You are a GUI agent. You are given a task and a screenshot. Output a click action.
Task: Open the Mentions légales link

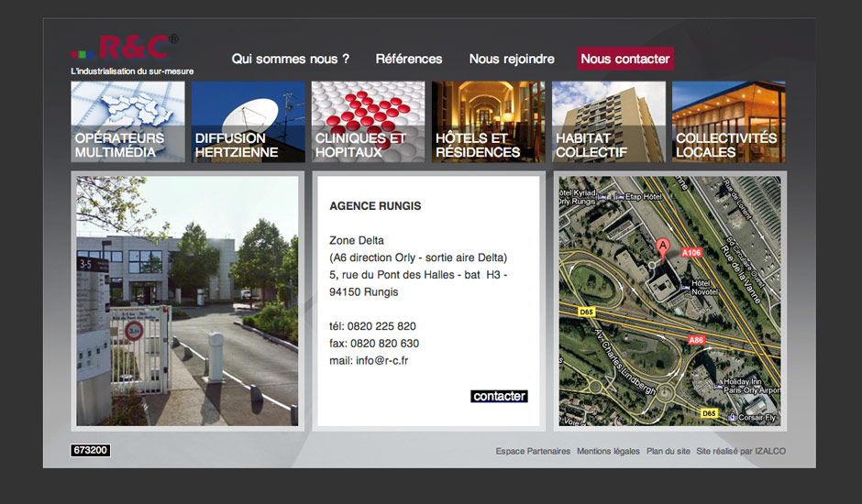tap(608, 451)
